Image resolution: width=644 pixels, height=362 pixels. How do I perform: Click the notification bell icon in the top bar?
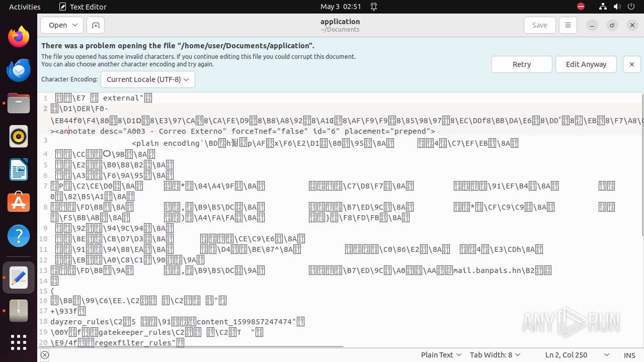pyautogui.click(x=374, y=7)
